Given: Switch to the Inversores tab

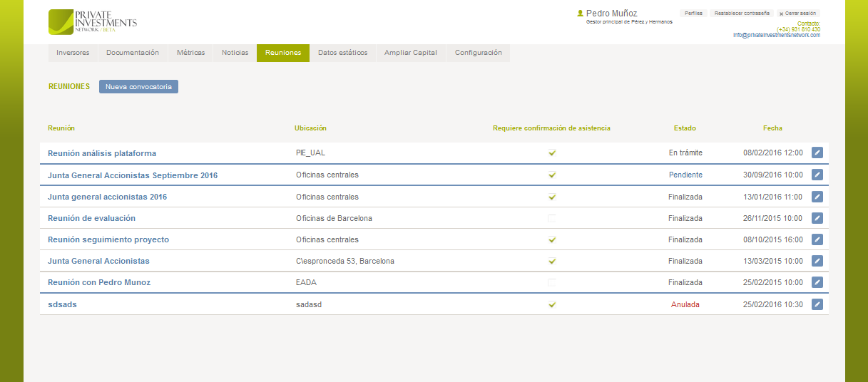Looking at the screenshot, I should 73,53.
